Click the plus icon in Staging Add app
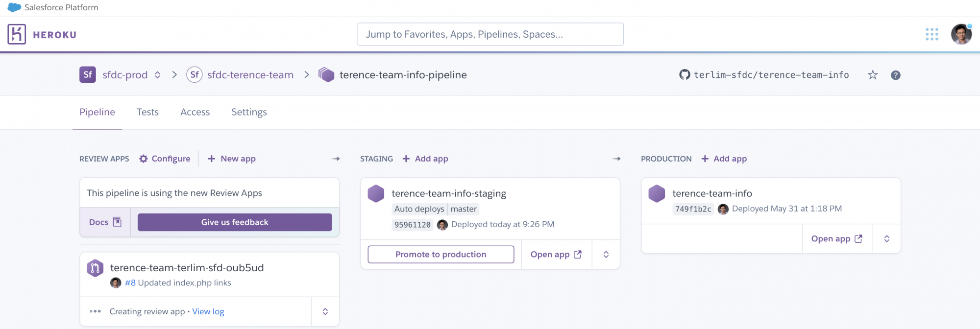The width and height of the screenshot is (980, 329). point(406,159)
